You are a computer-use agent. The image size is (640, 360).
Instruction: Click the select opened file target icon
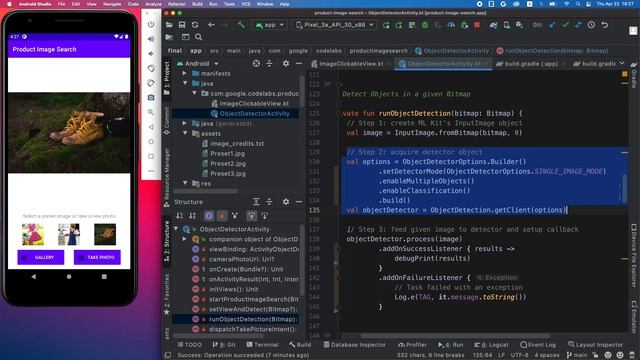(256, 63)
